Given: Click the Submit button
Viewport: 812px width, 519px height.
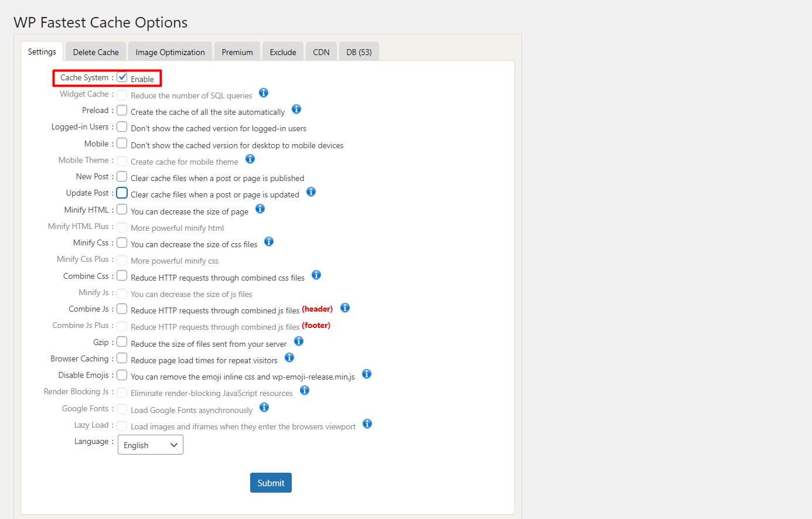Looking at the screenshot, I should pos(271,482).
